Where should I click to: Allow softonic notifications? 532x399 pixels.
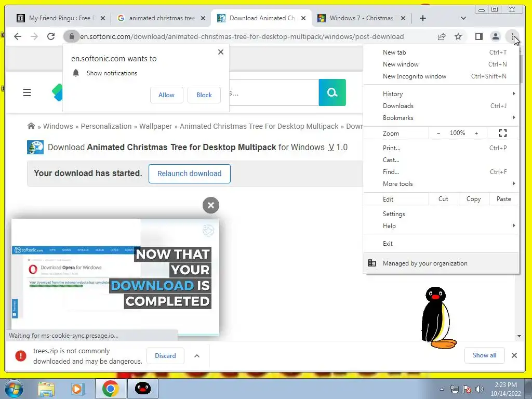[x=166, y=95]
